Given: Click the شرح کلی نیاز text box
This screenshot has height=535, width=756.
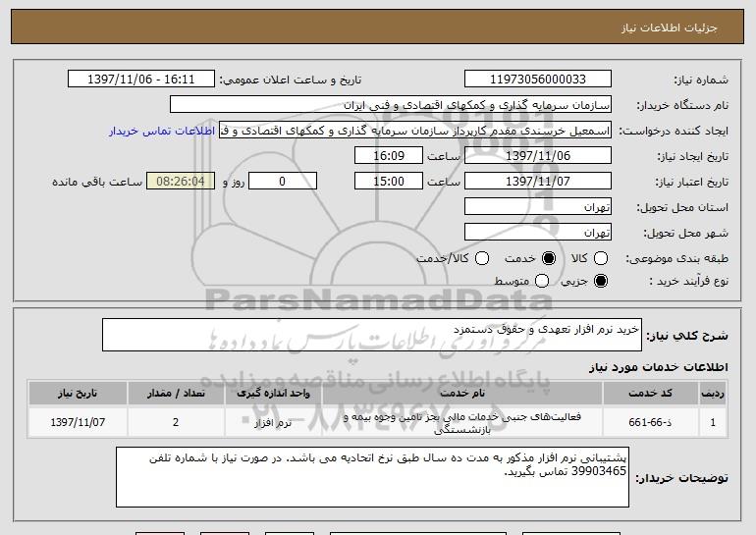Looking at the screenshot, I should tap(372, 335).
